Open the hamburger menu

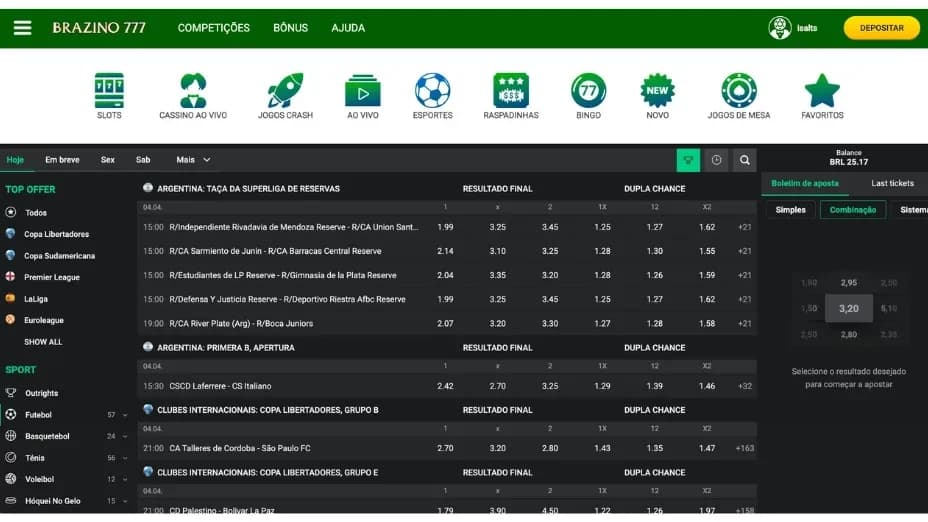coord(22,28)
